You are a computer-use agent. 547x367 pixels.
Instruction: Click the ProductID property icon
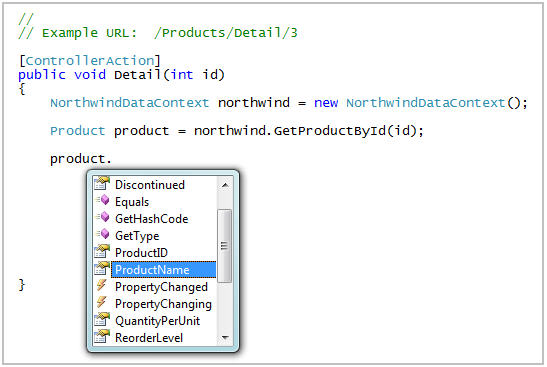[102, 252]
